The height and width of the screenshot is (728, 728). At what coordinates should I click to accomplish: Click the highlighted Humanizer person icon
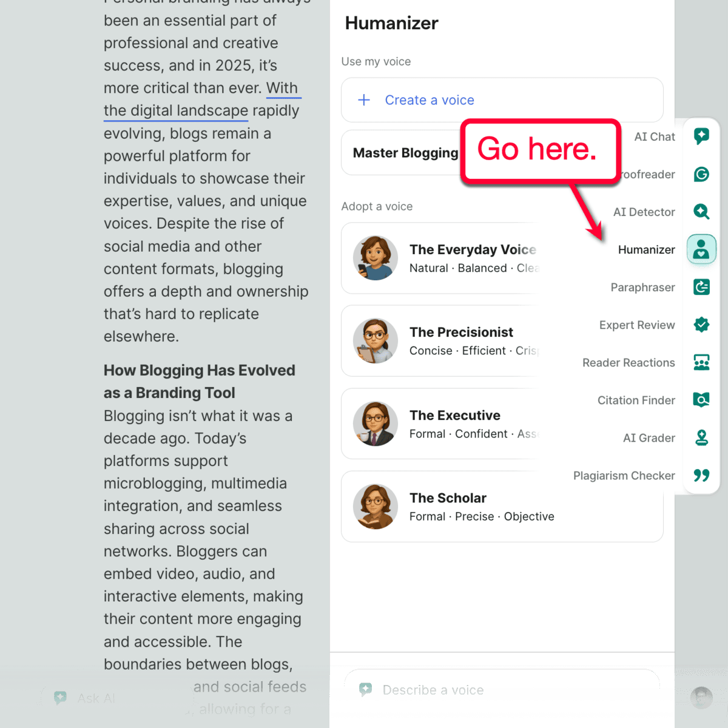click(x=701, y=249)
